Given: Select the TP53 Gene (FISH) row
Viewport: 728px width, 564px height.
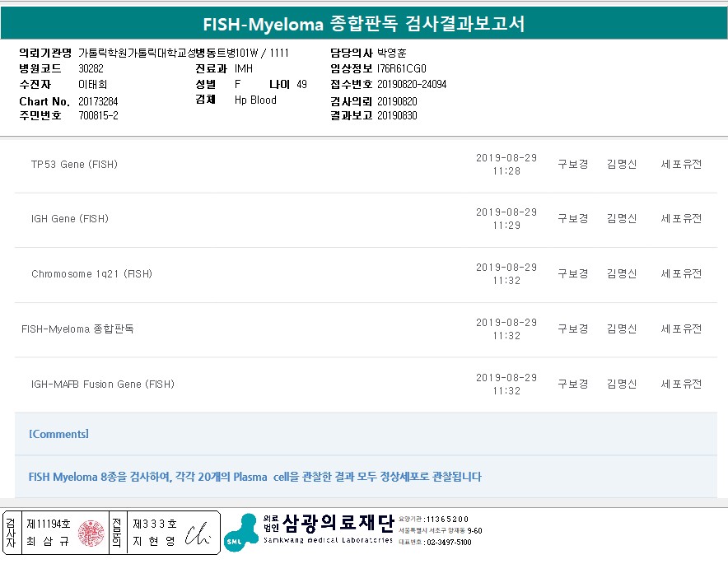Looking at the screenshot, I should (74, 165).
